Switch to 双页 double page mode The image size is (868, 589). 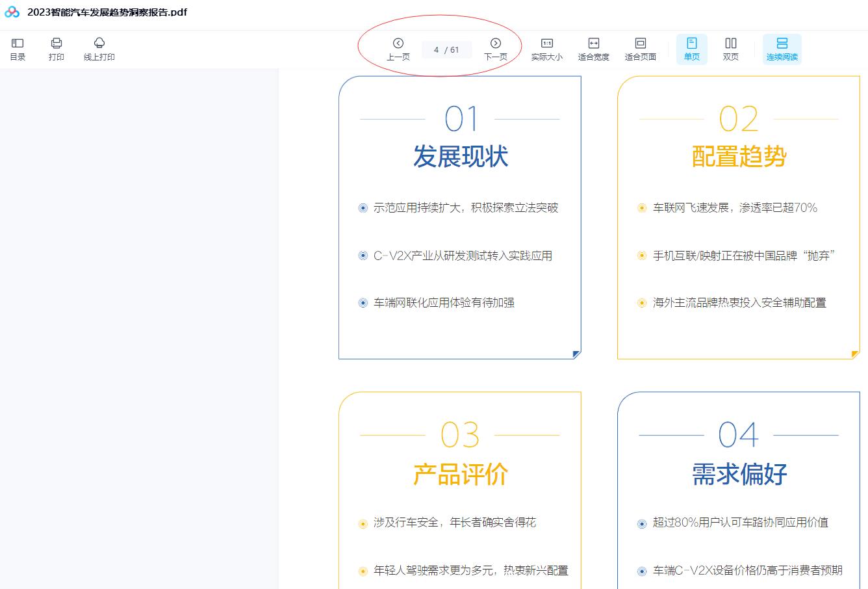731,49
